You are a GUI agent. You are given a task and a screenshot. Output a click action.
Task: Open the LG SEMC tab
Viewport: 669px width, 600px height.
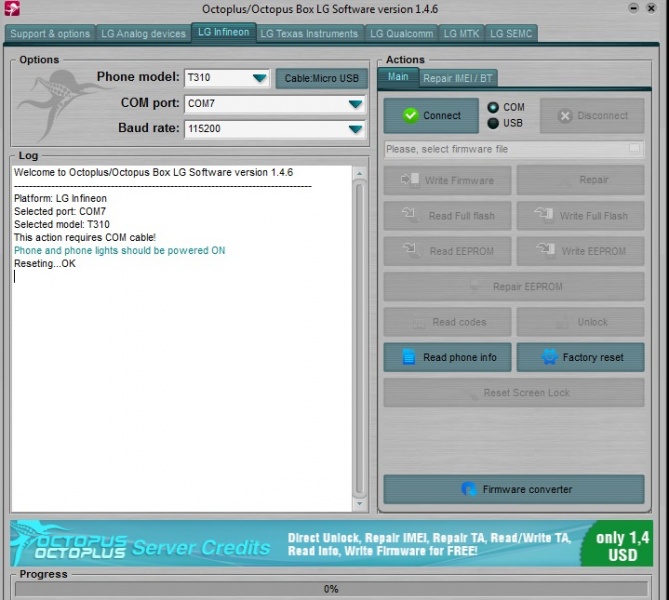[511, 33]
